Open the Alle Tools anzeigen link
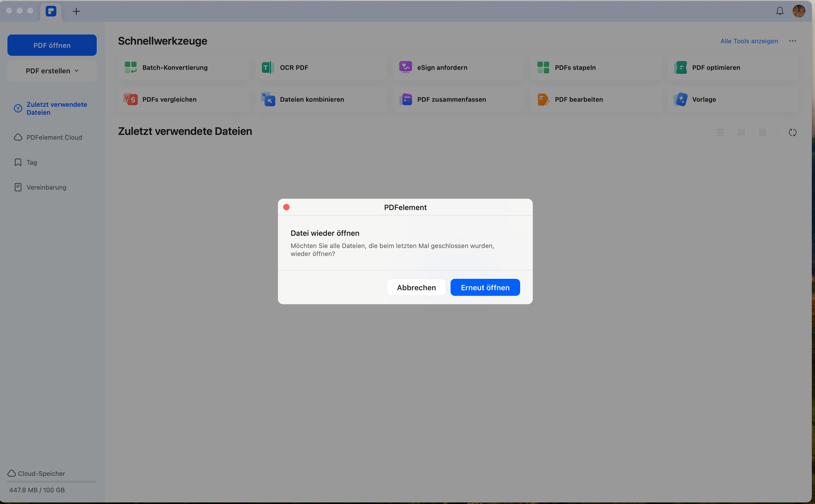 [x=749, y=41]
